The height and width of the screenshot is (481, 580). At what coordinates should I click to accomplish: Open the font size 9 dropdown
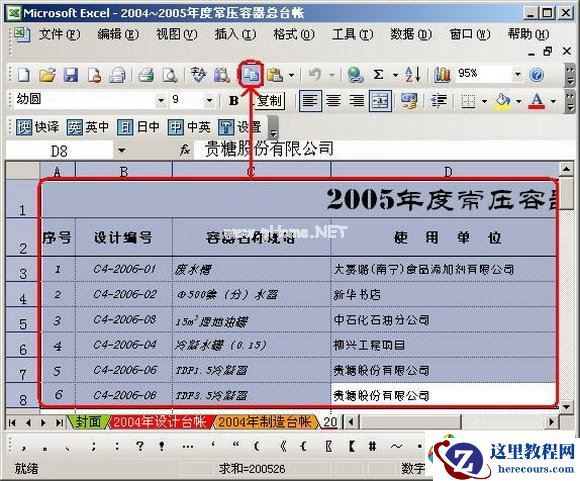click(209, 100)
